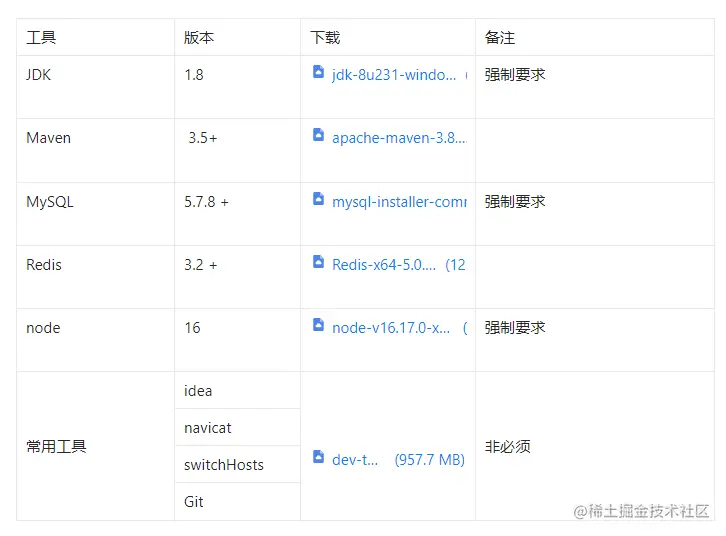Click 强制要求 note in the JDK row
The width and height of the screenshot is (726, 536).
515,75
